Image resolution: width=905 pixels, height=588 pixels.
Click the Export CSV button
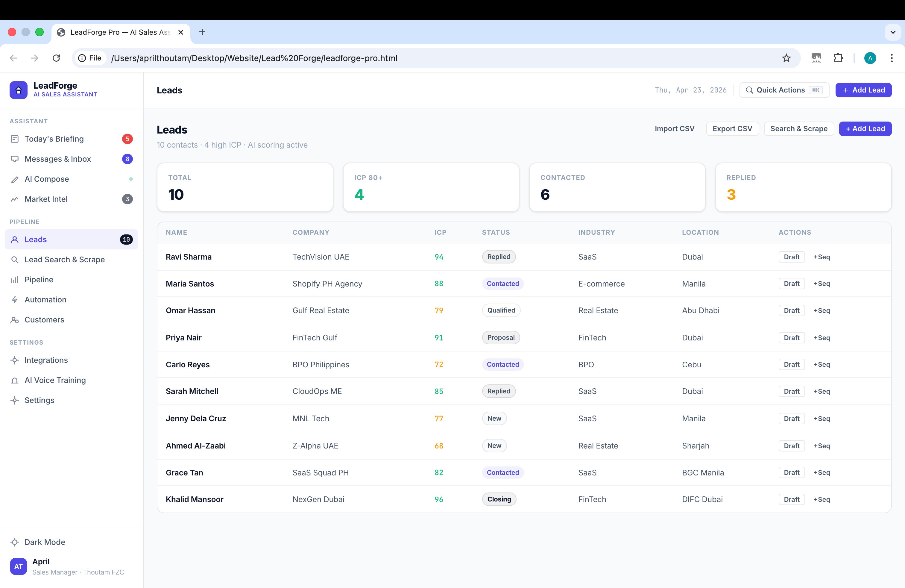click(x=732, y=128)
